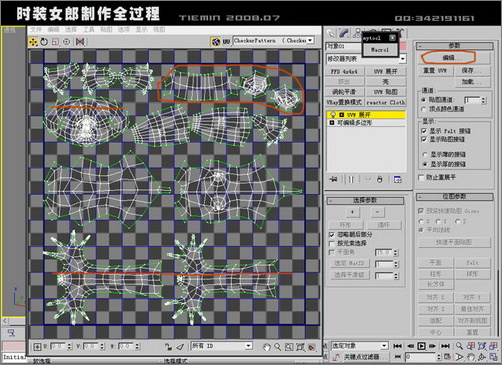This screenshot has width=502, height=365.
Task: Open the 所有 ID dropdown
Action: 221,346
